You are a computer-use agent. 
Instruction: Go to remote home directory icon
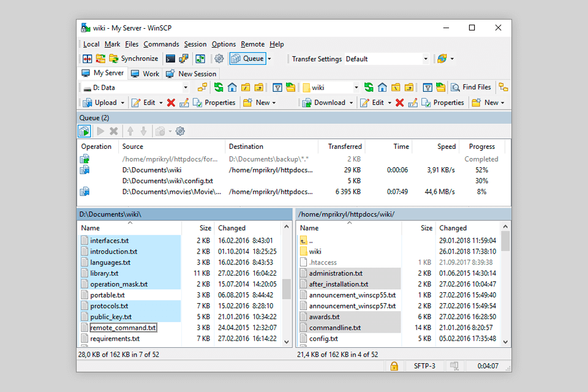(382, 88)
